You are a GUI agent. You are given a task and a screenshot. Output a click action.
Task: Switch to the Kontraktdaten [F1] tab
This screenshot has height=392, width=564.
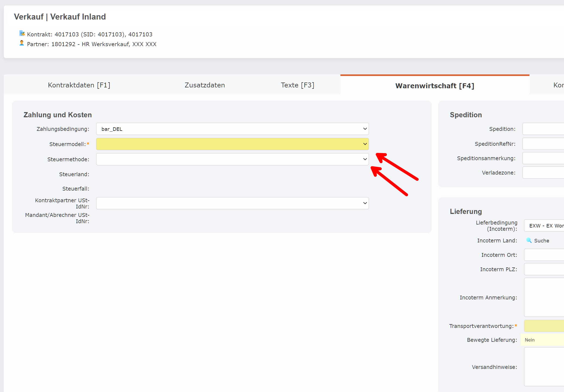tap(79, 85)
